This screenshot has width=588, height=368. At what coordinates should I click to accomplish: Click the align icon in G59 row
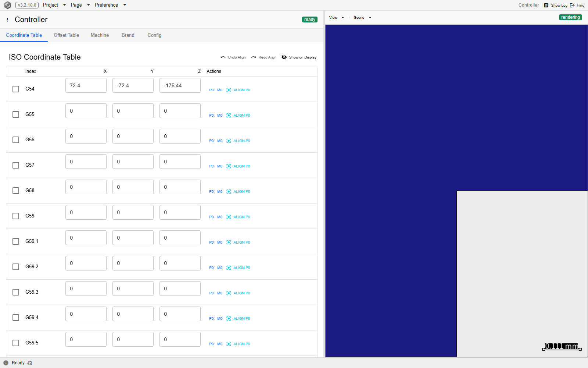(x=229, y=217)
